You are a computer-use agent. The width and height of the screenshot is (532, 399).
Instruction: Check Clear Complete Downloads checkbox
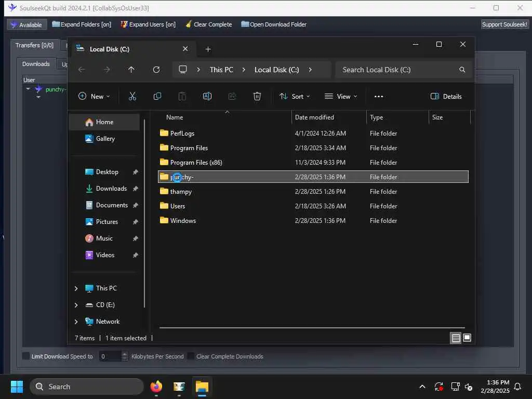191,356
